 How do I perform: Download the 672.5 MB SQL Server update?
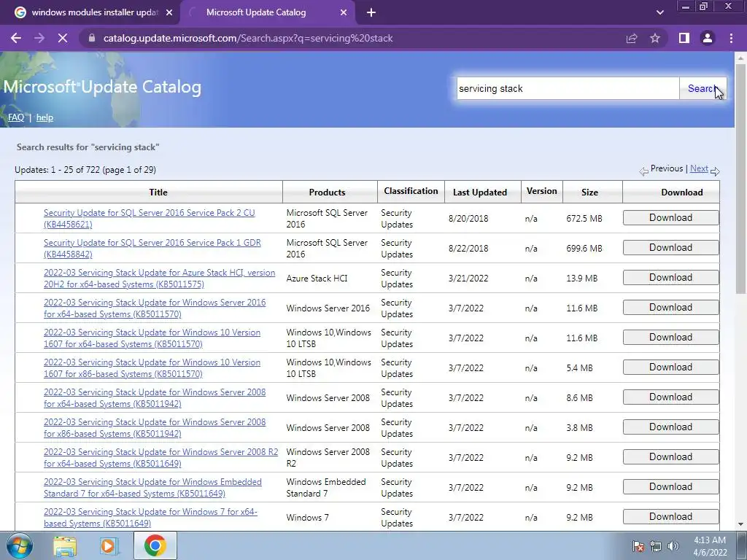point(671,217)
